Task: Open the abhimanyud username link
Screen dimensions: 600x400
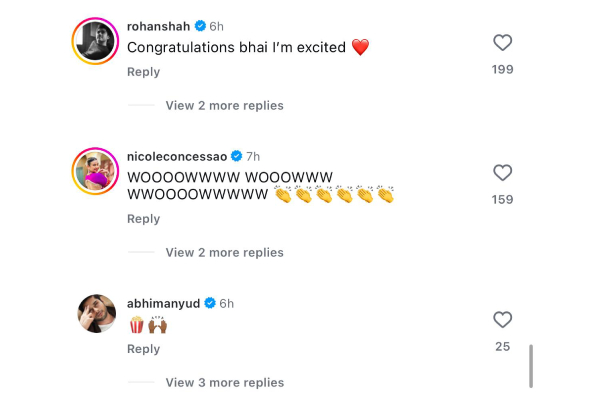Action: tap(164, 303)
